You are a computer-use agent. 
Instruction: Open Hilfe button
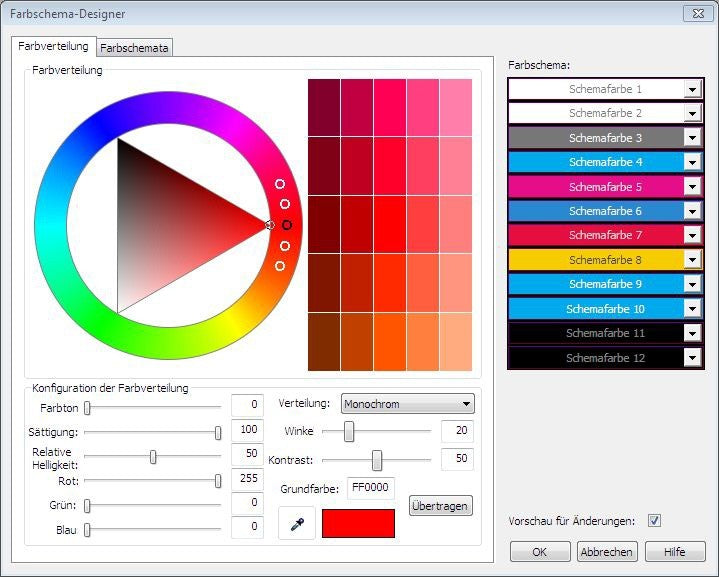pyautogui.click(x=675, y=552)
